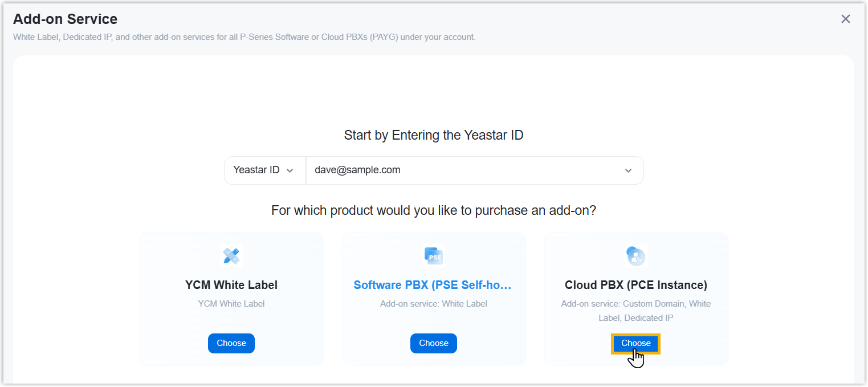The image size is (868, 387).
Task: Close the Add-on Service dialog
Action: tap(845, 19)
